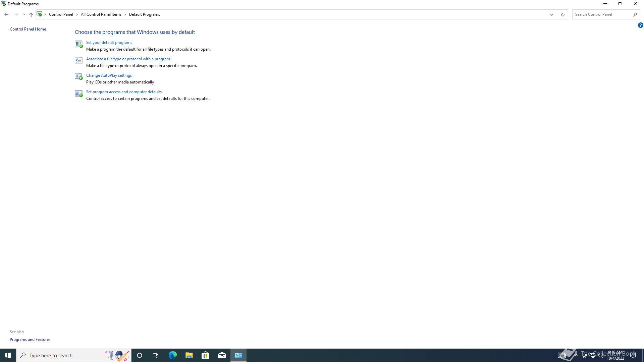Expand the address bar history dropdown
The image size is (644, 362).
click(551, 14)
